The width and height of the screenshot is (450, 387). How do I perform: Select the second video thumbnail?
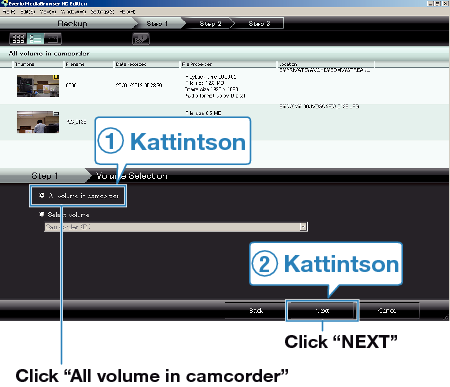click(x=38, y=122)
